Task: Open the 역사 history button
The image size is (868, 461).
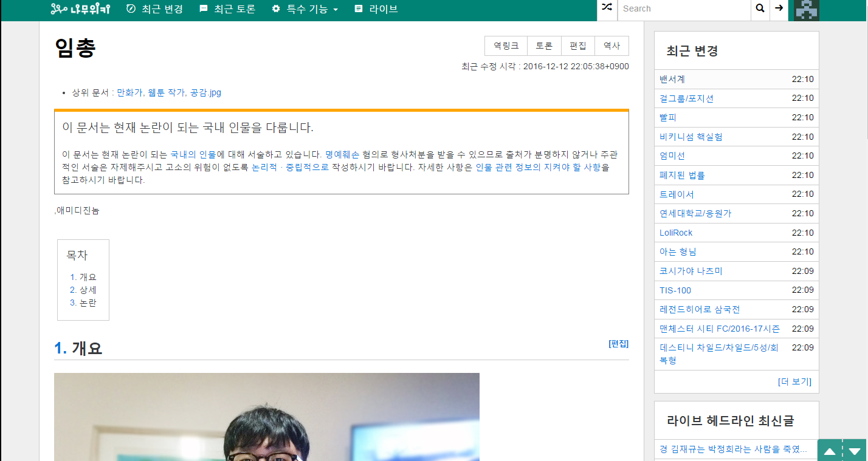Action: point(611,46)
